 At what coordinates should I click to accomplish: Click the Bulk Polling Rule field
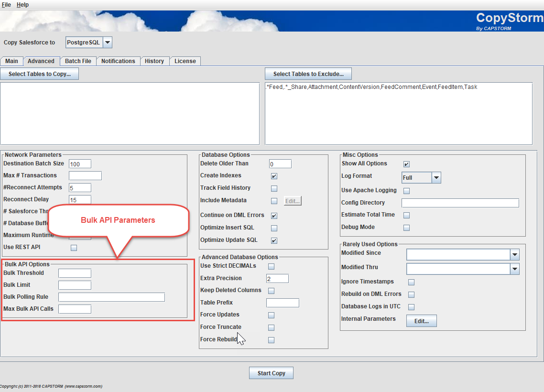point(112,297)
